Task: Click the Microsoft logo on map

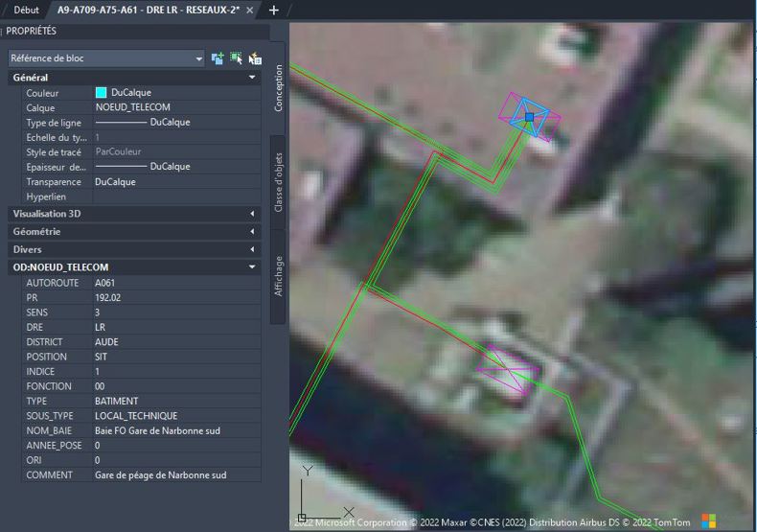Action: [x=709, y=521]
